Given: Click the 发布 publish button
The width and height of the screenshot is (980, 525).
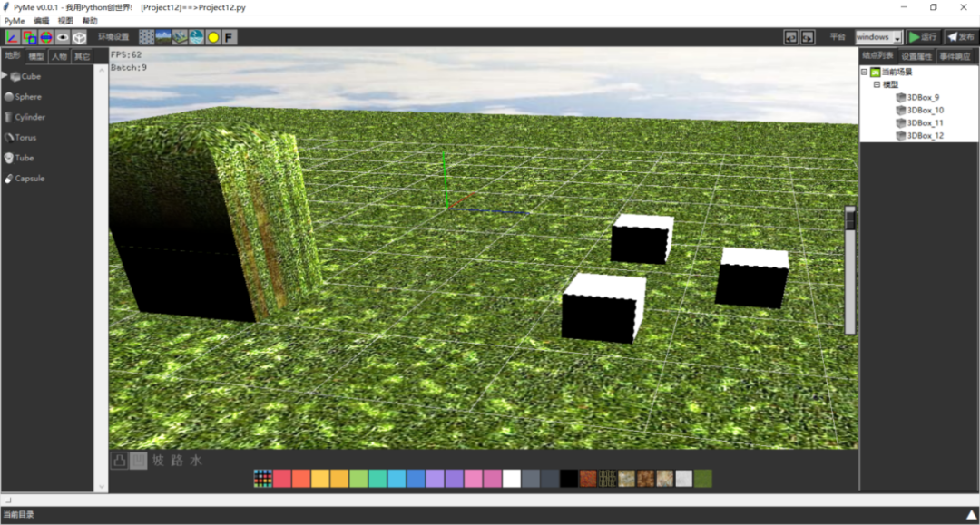Looking at the screenshot, I should click(x=961, y=37).
